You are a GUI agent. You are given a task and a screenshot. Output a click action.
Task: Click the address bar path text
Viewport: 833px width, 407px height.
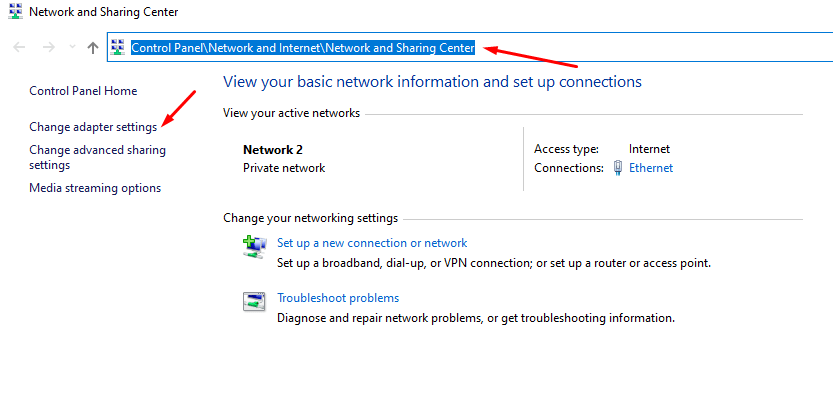coord(303,47)
